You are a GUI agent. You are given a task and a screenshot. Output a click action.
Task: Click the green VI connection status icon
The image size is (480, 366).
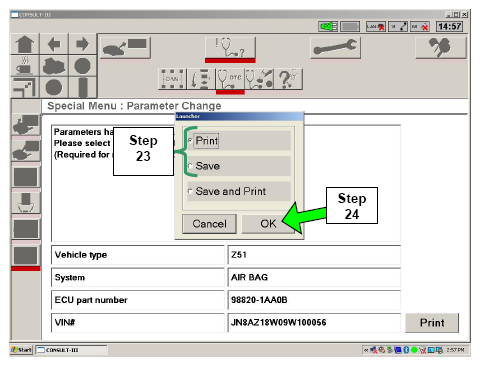(328, 27)
